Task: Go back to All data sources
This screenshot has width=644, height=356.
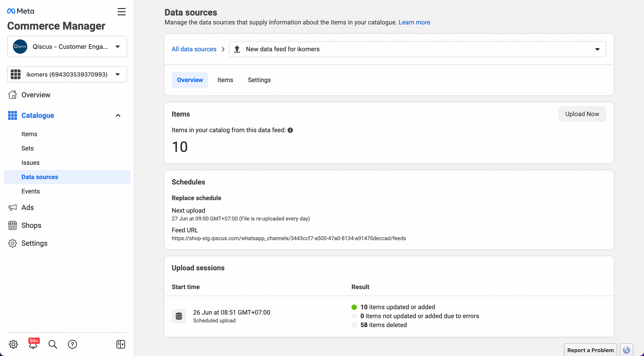Action: [194, 49]
